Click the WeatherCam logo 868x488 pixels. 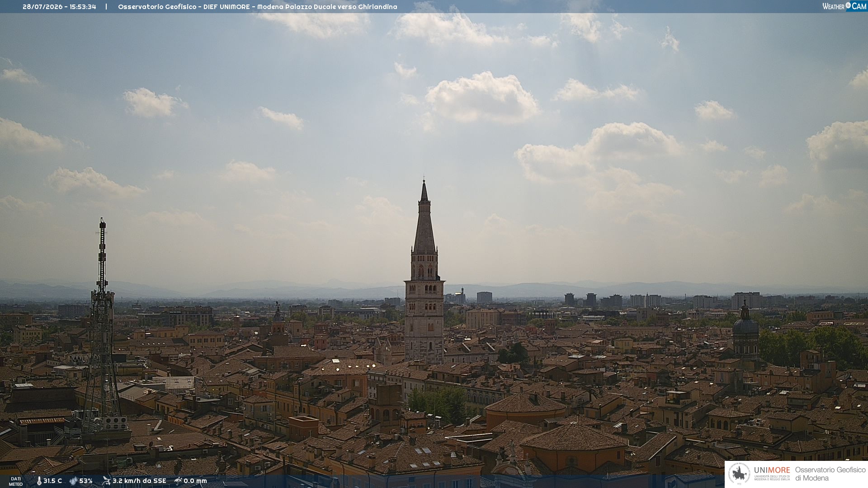tap(844, 6)
